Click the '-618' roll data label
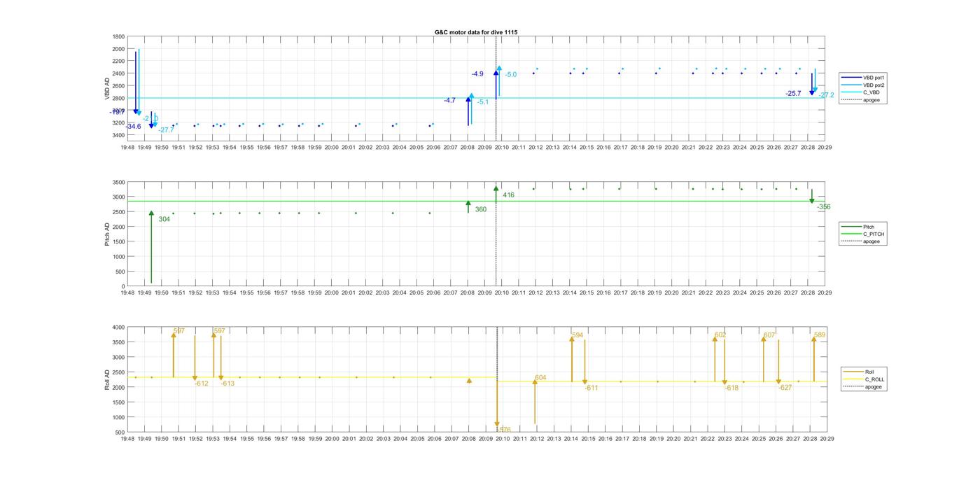The image size is (980, 485). pyautogui.click(x=731, y=388)
